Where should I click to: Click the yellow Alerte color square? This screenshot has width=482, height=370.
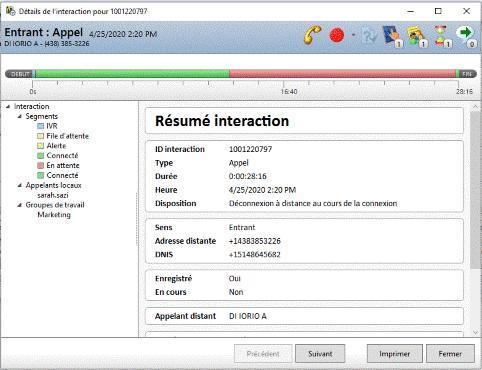[40, 146]
